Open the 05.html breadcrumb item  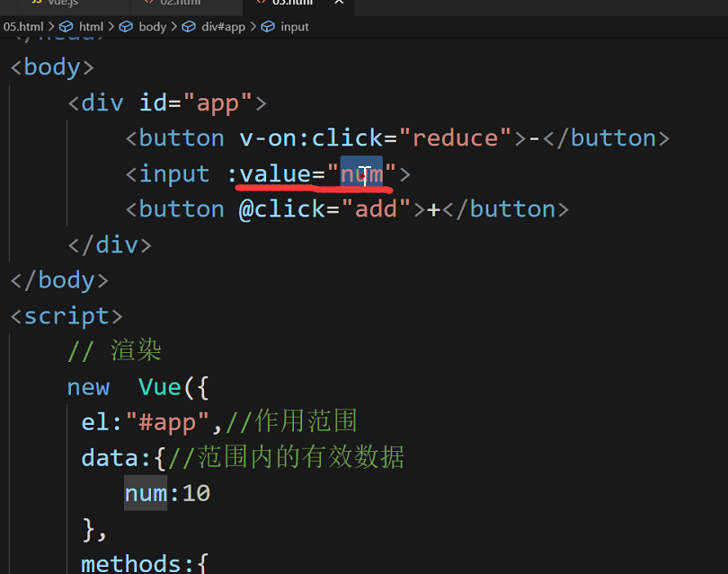click(22, 26)
